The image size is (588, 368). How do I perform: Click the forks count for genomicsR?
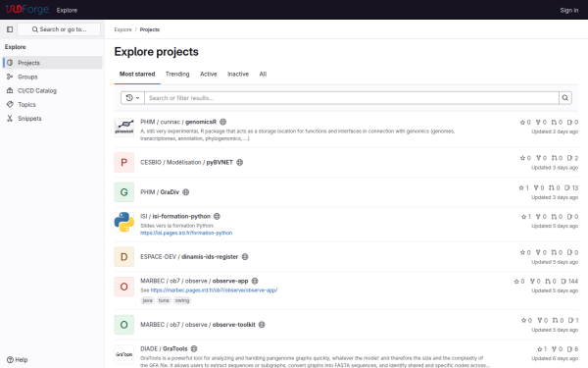click(x=541, y=122)
